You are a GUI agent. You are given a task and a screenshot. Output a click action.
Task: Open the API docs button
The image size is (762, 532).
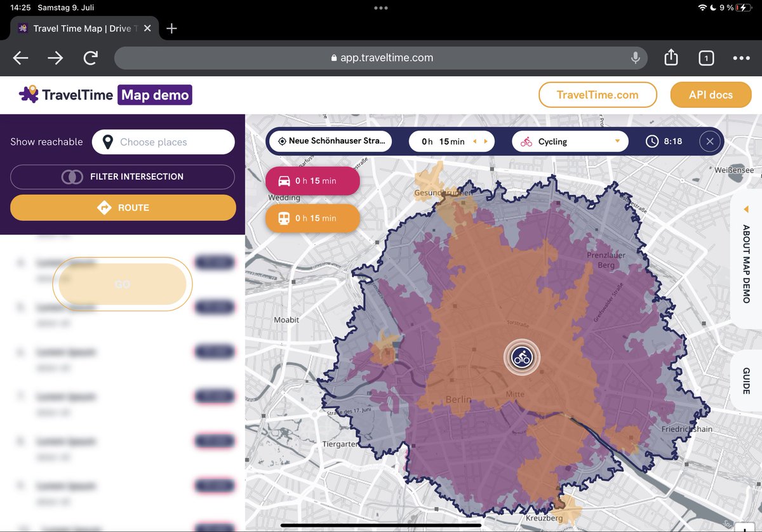pos(711,95)
